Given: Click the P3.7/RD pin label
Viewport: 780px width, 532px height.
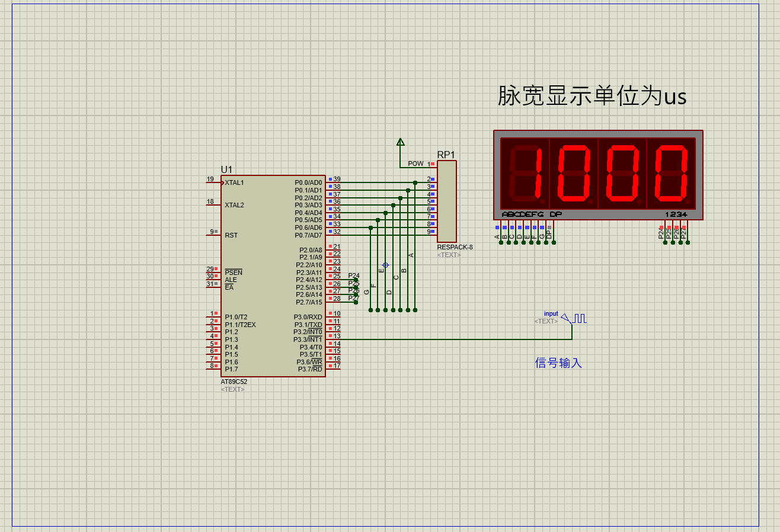Looking at the screenshot, I should pyautogui.click(x=310, y=370).
